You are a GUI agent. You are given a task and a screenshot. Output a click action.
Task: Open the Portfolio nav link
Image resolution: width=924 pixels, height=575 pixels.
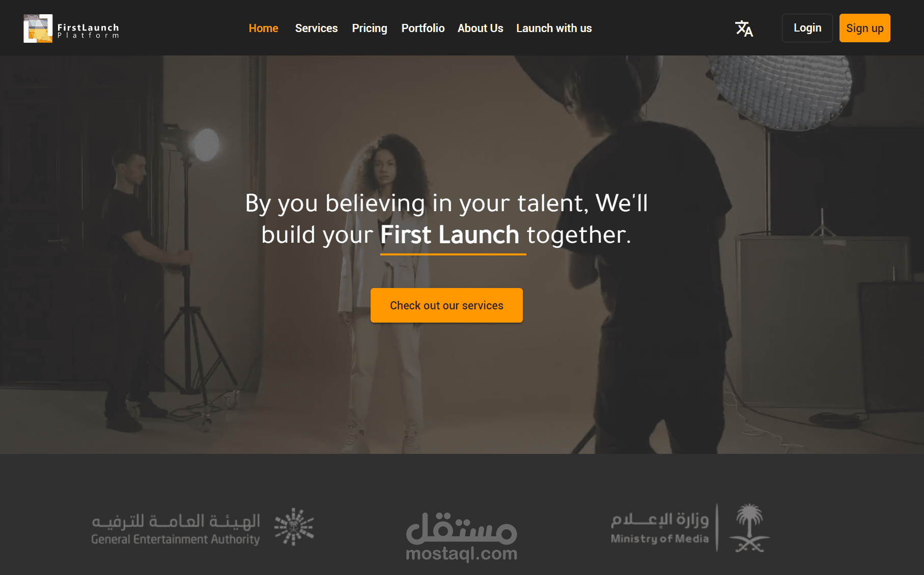tap(423, 28)
